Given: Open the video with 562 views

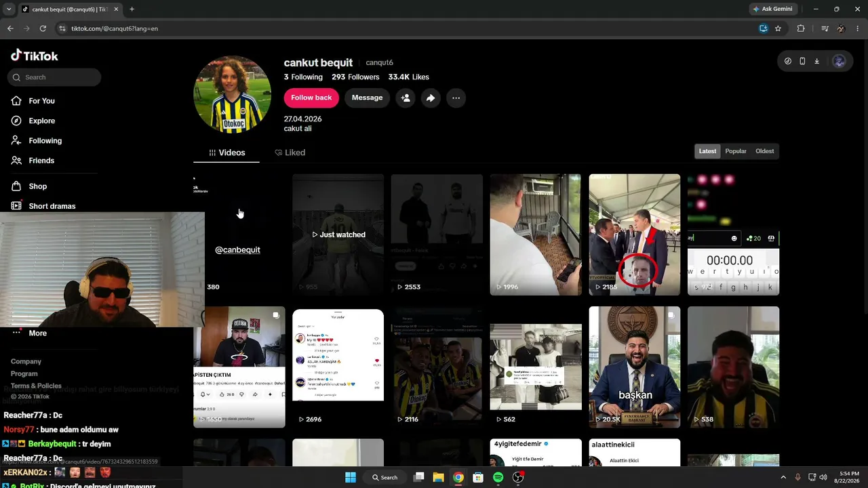Looking at the screenshot, I should point(536,367).
